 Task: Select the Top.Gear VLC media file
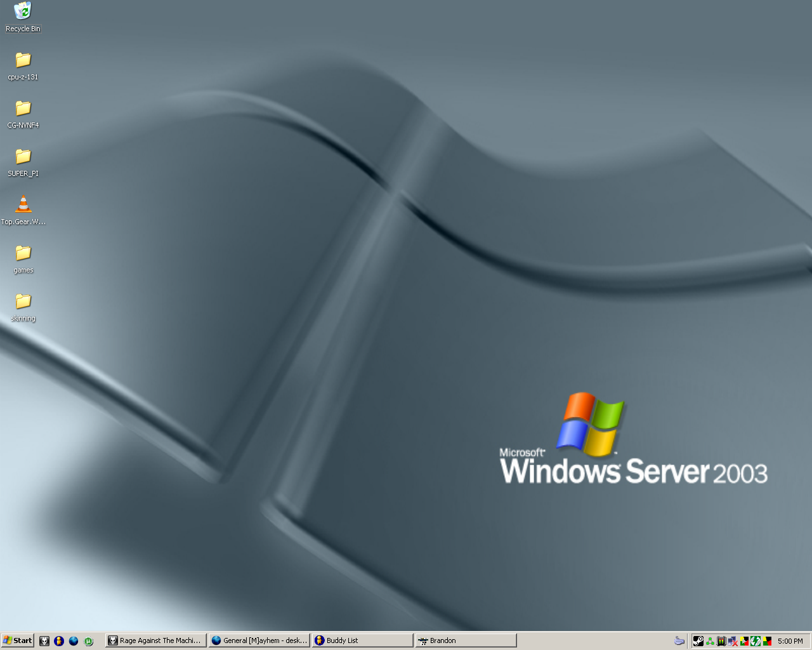(x=23, y=210)
